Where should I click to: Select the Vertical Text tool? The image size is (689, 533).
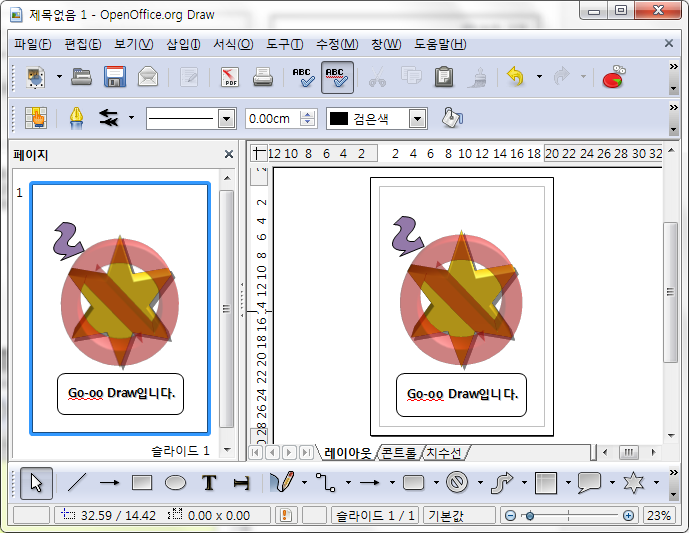[x=242, y=483]
